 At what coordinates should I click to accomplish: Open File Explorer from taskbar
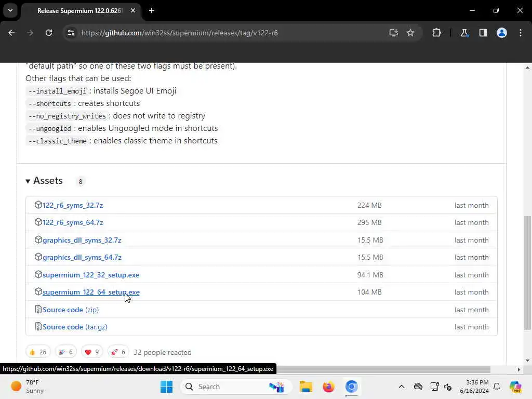(x=305, y=387)
